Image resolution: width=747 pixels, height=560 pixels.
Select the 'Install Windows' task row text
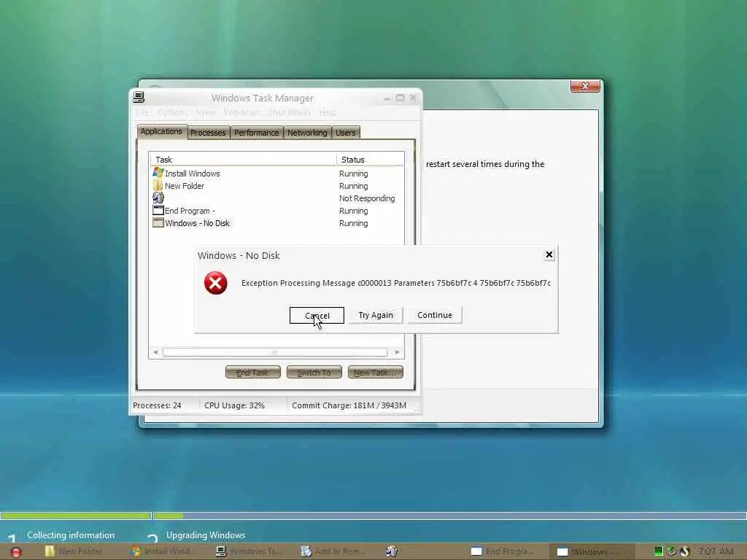coord(193,174)
